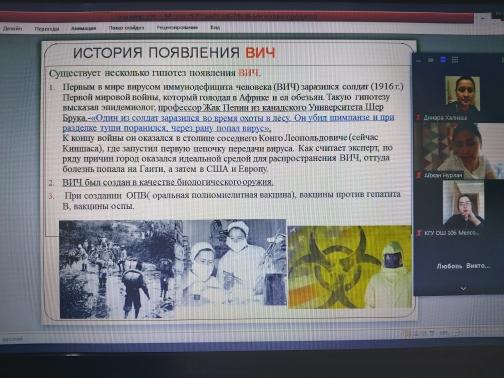Click muted mic icon on second participant
Viewport: 504px width, 378px height.
click(419, 175)
